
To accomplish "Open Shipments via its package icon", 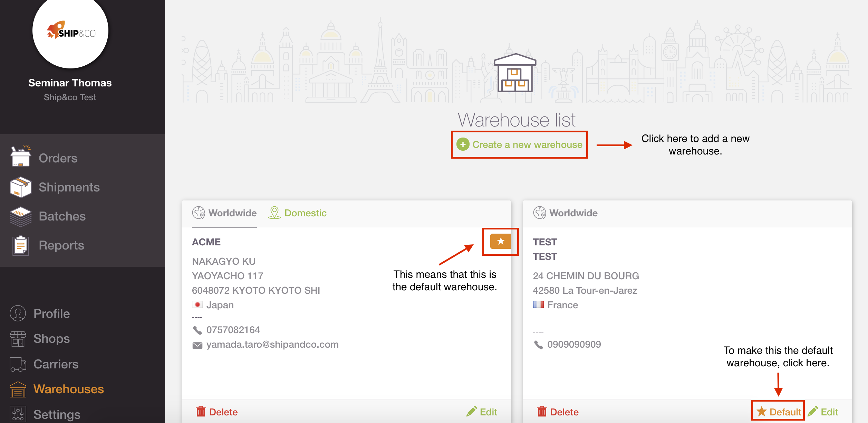I will coord(21,187).
